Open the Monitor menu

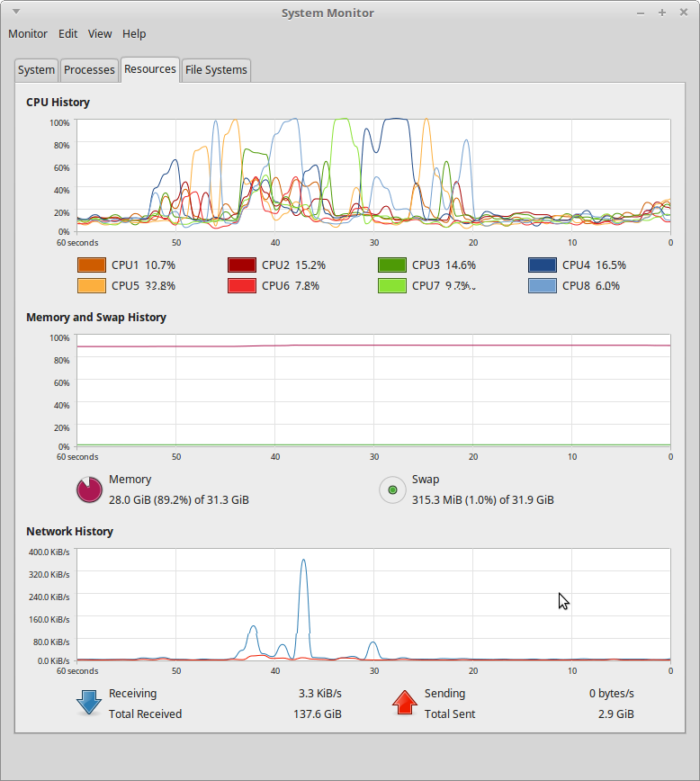pyautogui.click(x=28, y=34)
